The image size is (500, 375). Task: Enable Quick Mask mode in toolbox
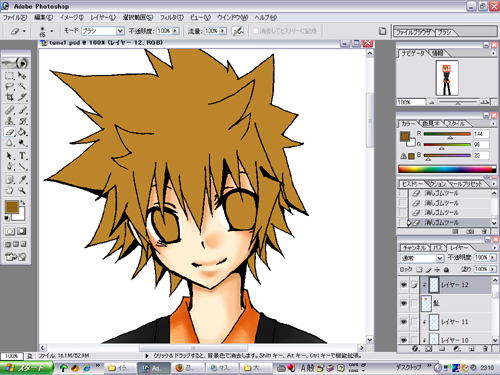coord(22,231)
